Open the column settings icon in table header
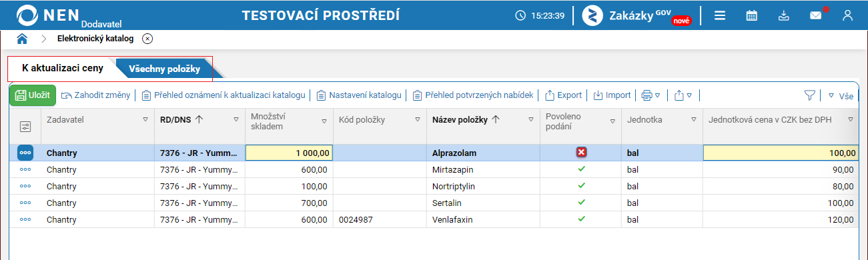 [x=25, y=126]
